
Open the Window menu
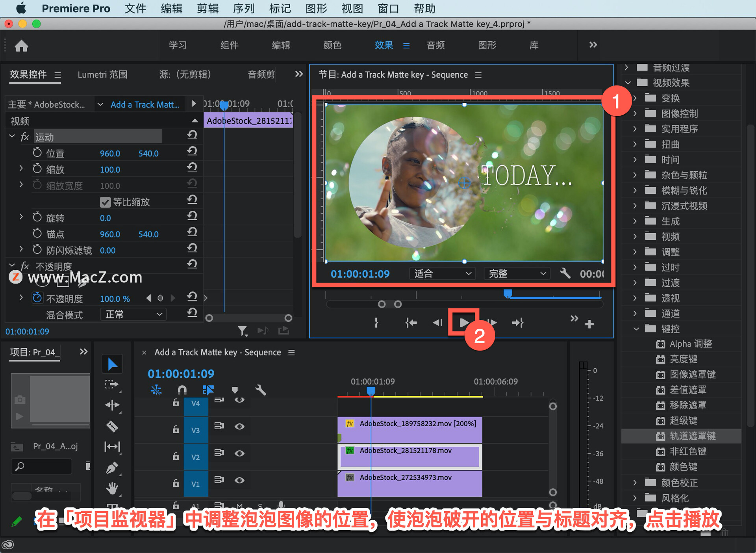pos(388,8)
